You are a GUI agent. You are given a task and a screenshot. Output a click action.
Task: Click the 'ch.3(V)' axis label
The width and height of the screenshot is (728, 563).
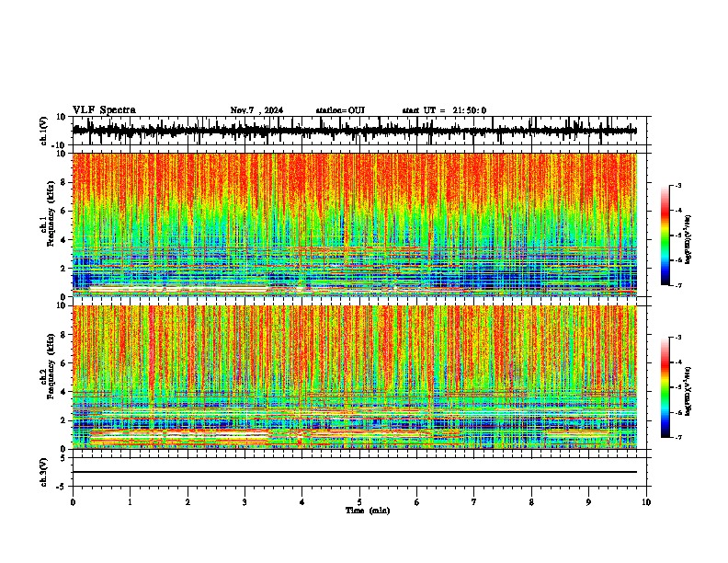tap(43, 472)
